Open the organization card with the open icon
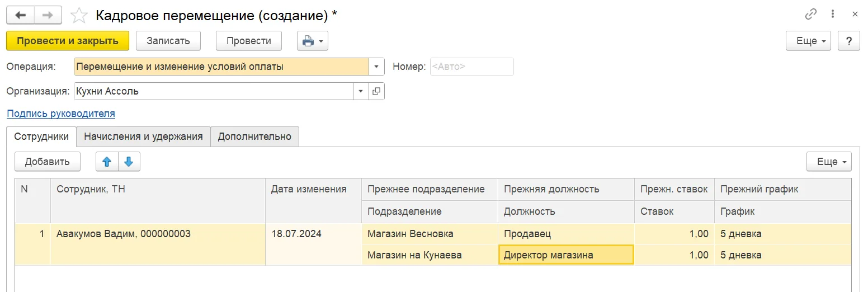Viewport: 868px width, 292px height. 376,91
